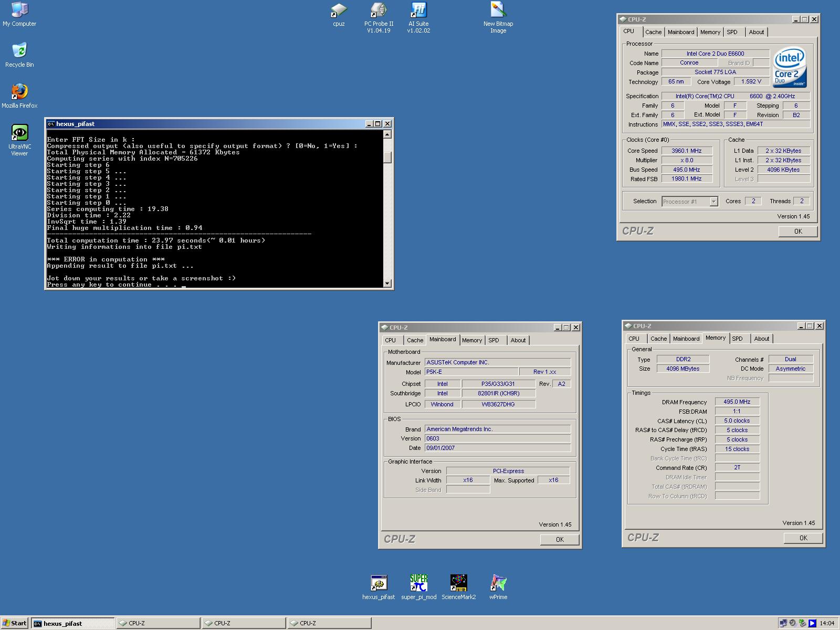Screen dimensions: 840x630
Task: Select hexus_pifast desktop shortcut
Action: coord(379,587)
